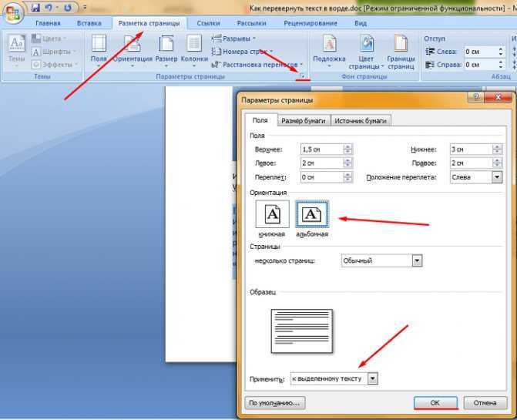This screenshot has width=517, height=420.
Task: Open Границы страниц page borders
Action: 401,52
